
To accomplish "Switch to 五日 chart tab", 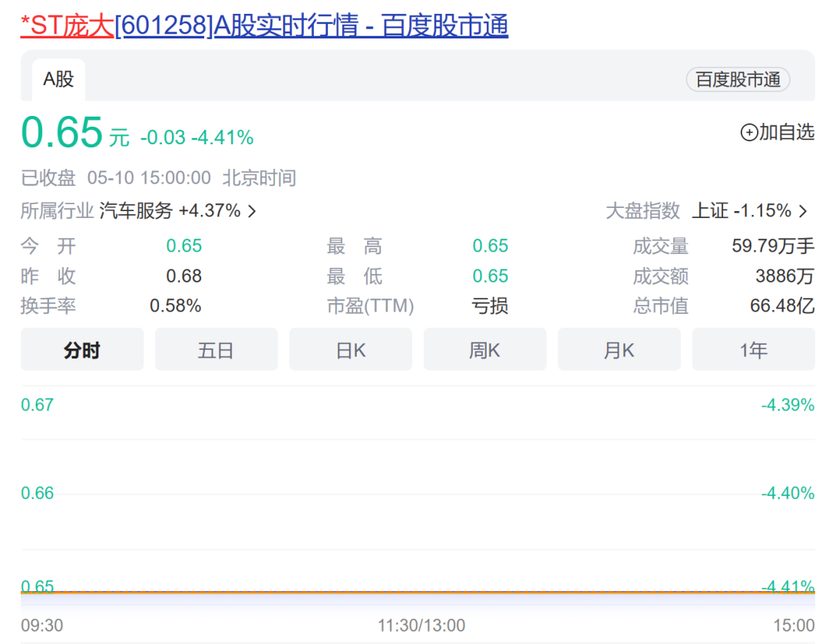I will 216,349.
